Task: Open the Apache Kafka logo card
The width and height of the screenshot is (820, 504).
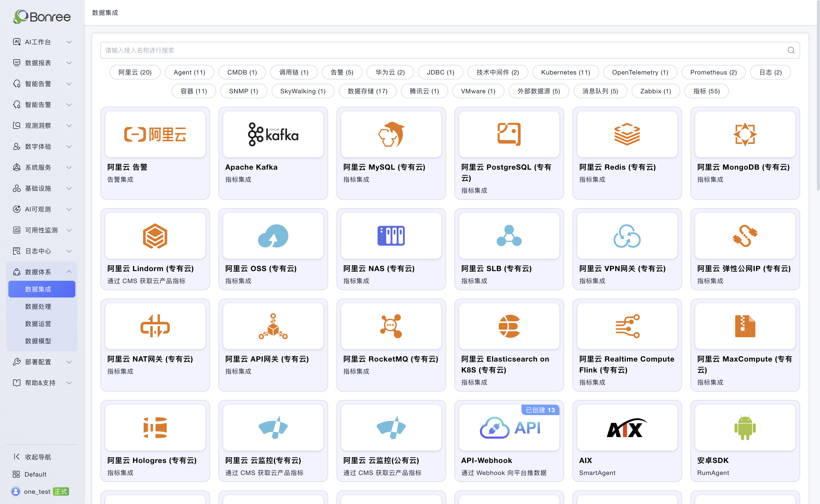Action: tap(273, 134)
